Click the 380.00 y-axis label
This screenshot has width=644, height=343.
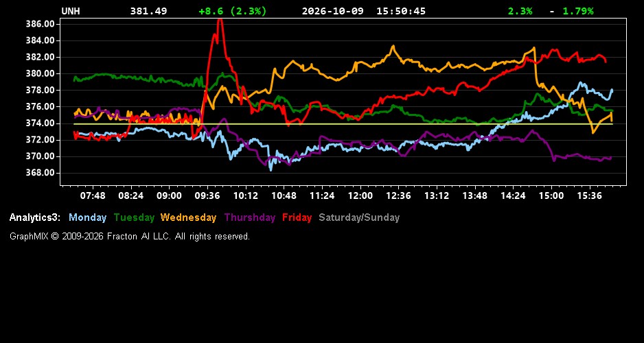(41, 73)
